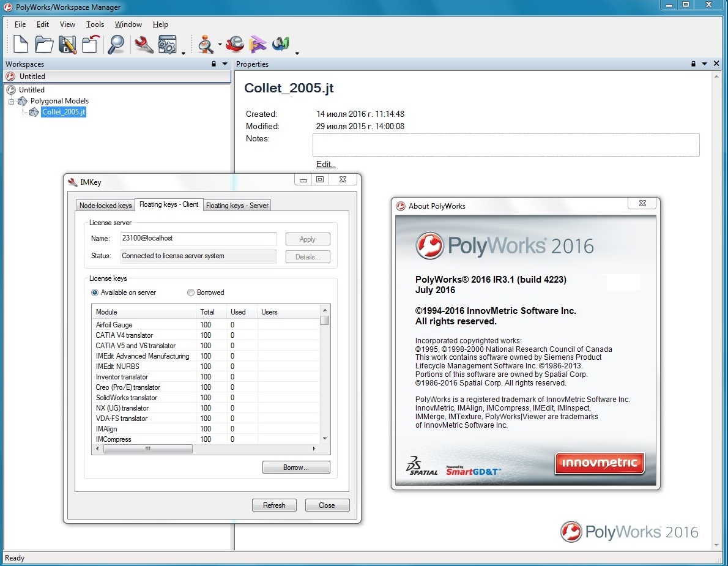Select 'Airfoil Gauge' license row
The image size is (728, 566).
point(206,325)
